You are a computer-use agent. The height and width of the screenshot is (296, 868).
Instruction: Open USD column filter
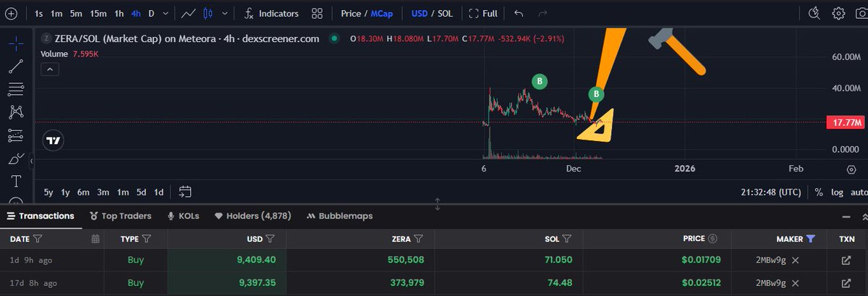click(270, 238)
